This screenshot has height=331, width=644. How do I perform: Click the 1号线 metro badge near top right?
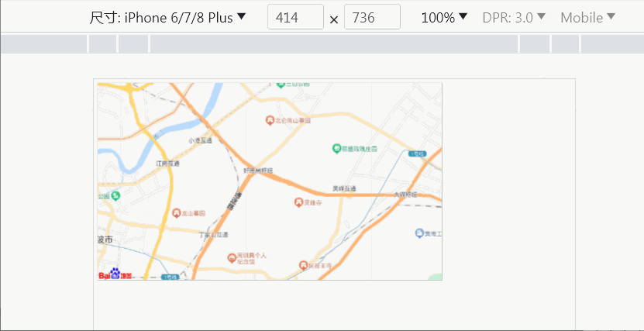(x=417, y=153)
